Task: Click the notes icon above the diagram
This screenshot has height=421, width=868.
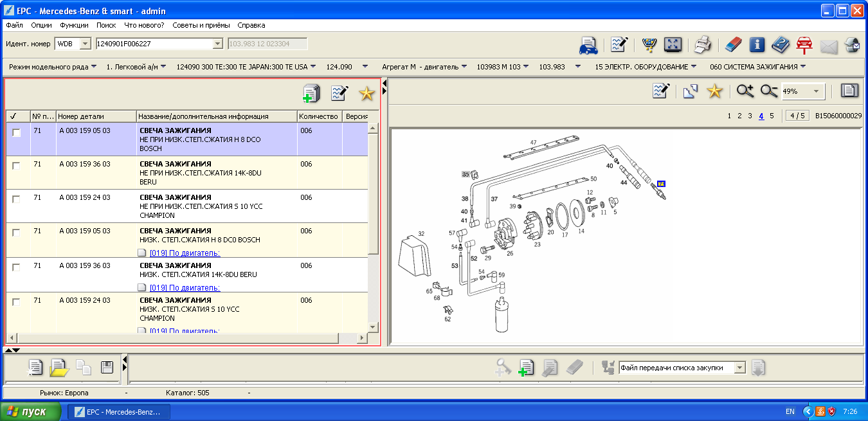Action: pos(662,91)
